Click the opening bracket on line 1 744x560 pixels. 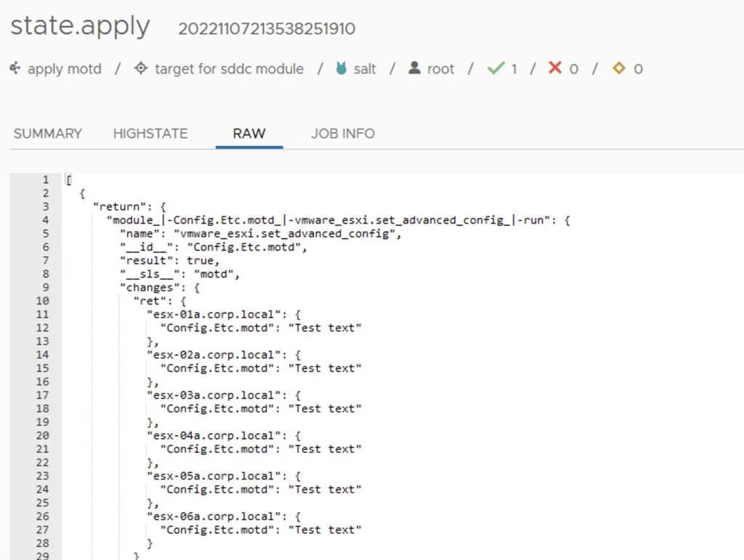pos(69,179)
